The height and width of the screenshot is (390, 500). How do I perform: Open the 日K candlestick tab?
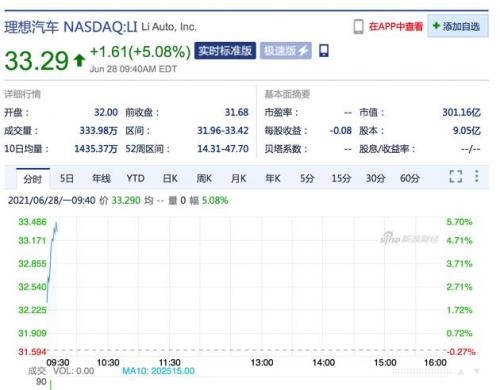click(x=170, y=178)
